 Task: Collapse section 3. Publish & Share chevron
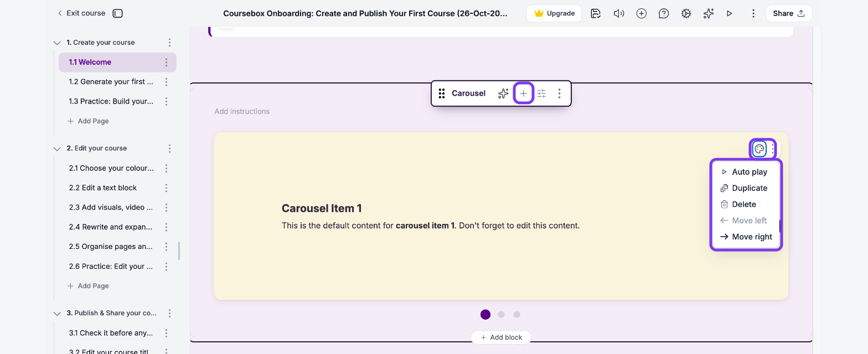(56, 313)
